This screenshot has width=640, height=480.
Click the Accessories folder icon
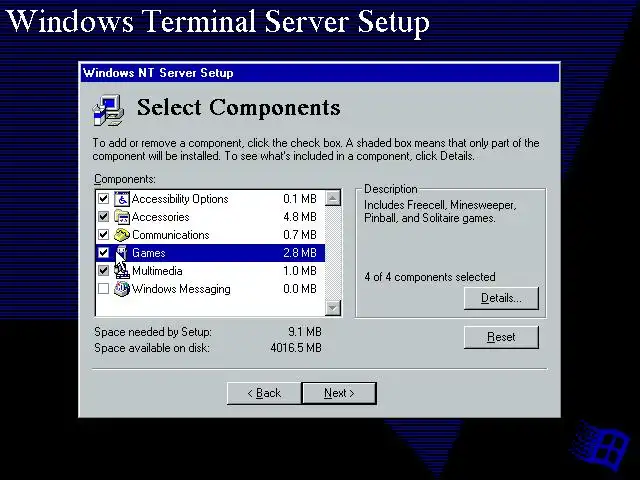(122, 217)
